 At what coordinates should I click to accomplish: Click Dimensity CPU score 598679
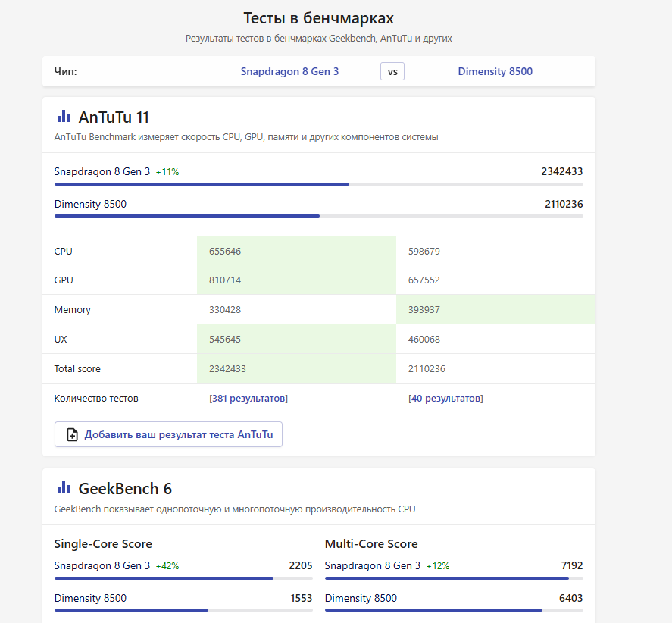tap(424, 252)
